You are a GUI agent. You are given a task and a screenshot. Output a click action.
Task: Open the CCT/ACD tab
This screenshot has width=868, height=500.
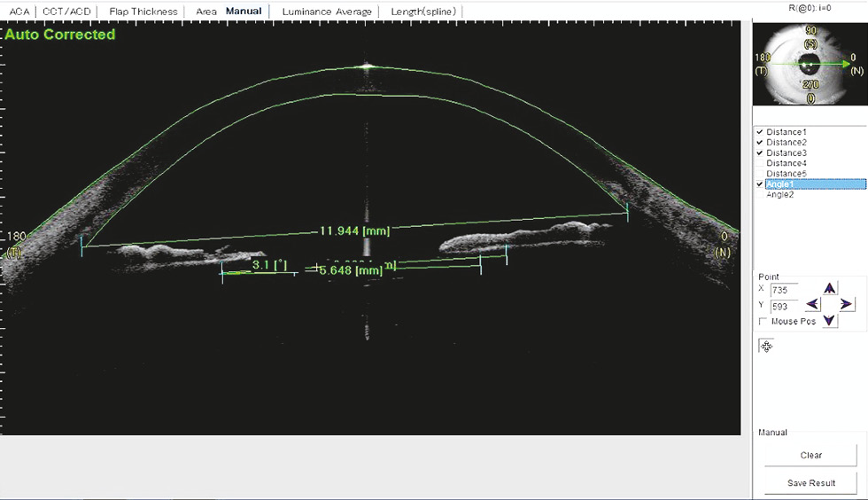point(67,12)
